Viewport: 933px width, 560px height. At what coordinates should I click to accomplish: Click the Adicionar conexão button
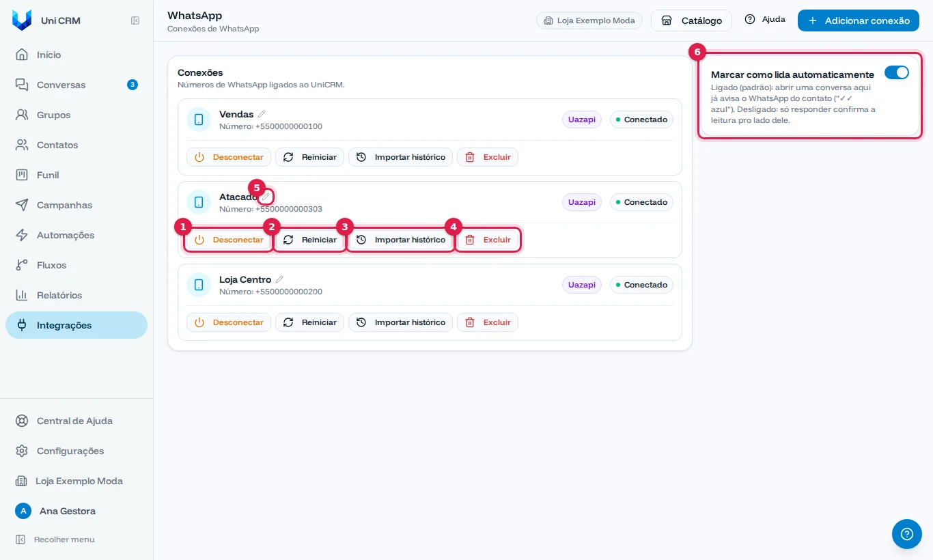[859, 20]
